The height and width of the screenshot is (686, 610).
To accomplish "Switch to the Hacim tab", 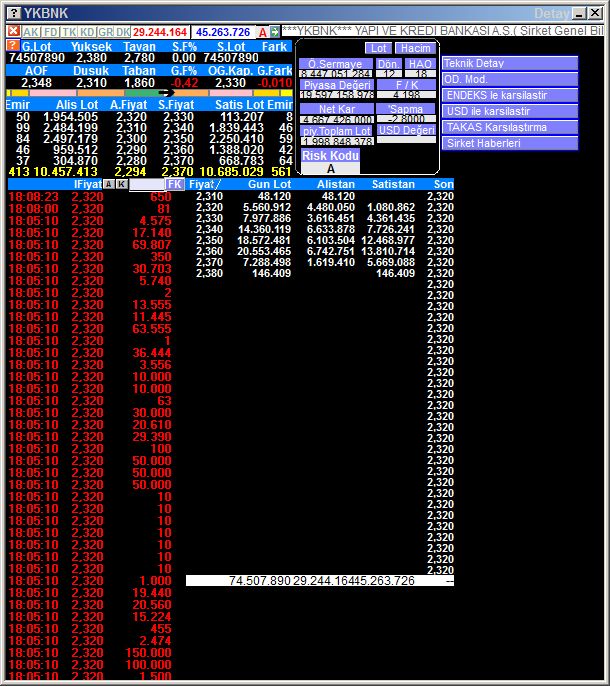I will pos(415,48).
